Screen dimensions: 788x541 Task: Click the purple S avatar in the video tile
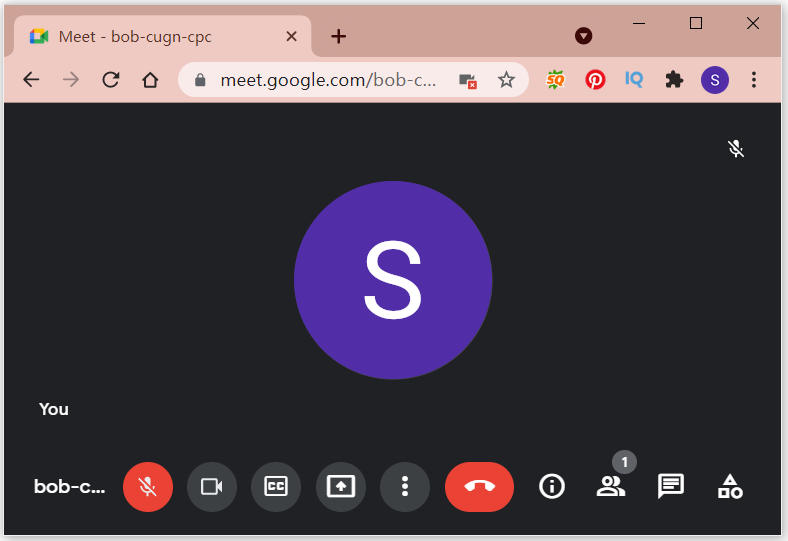click(393, 280)
